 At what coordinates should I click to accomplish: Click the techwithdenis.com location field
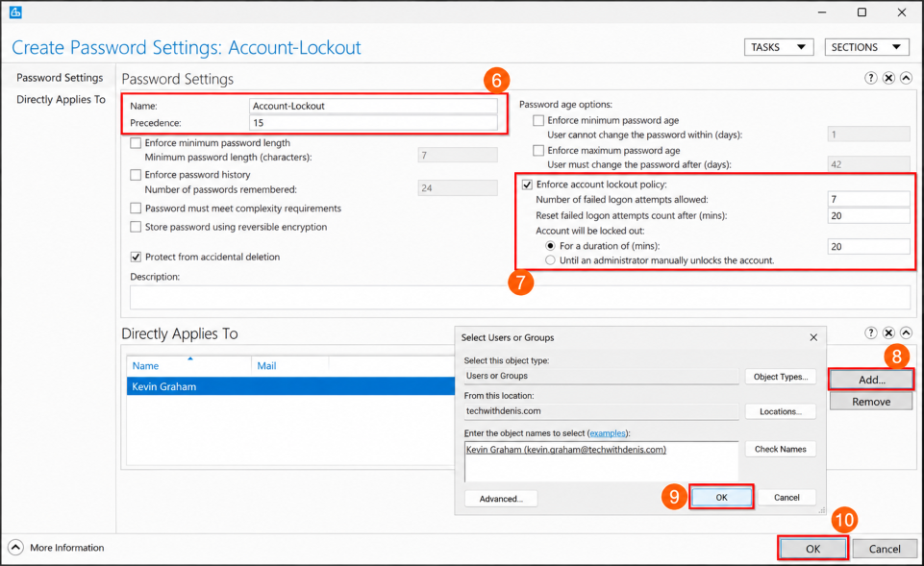[x=601, y=411]
